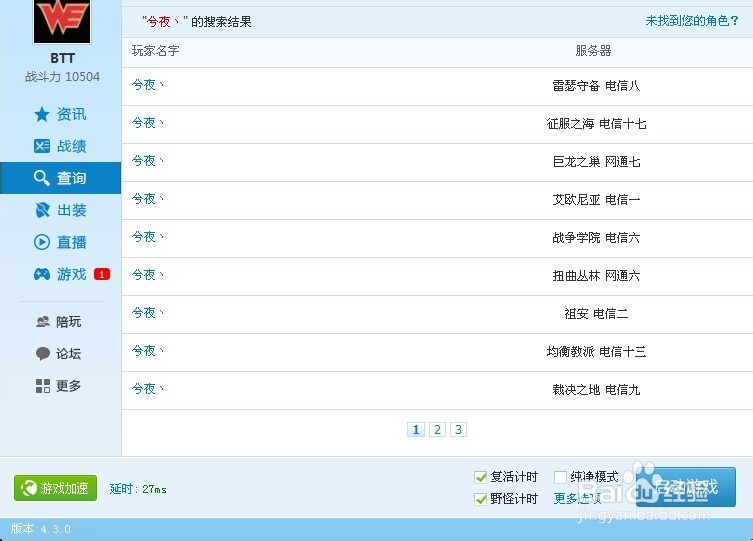The width and height of the screenshot is (753, 541).
Task: Go to results page 1
Action: pos(416,429)
